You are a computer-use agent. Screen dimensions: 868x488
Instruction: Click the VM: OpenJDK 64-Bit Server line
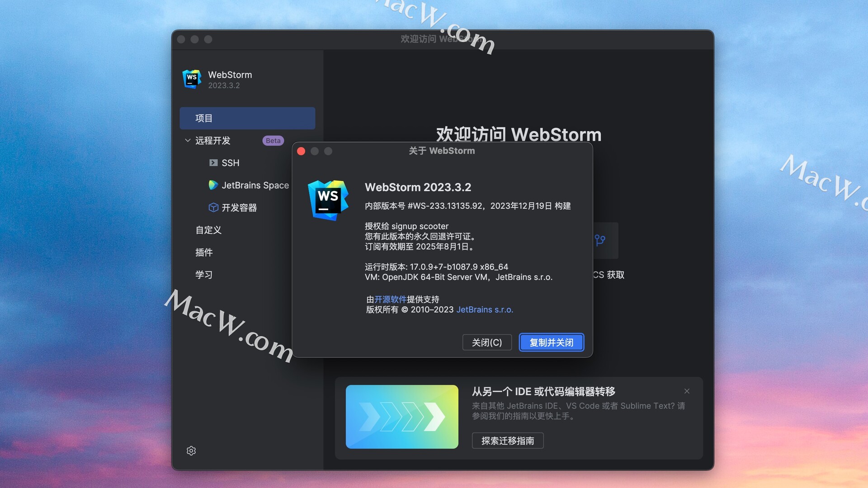(x=458, y=277)
